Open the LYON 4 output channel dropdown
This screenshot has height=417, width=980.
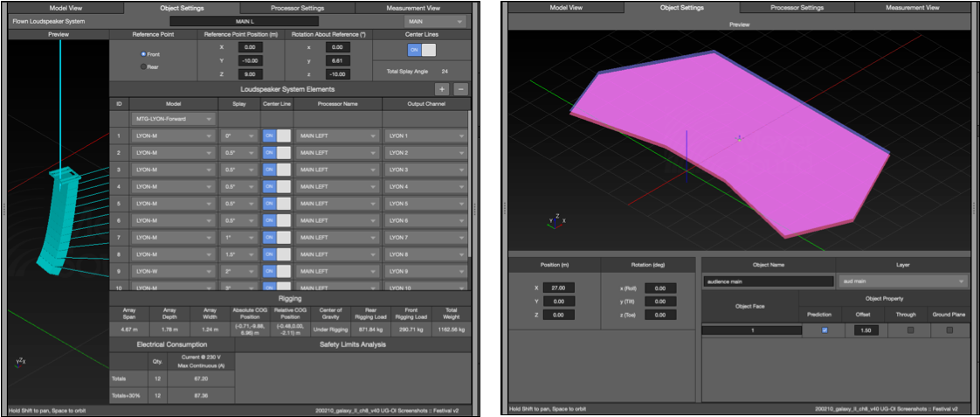(425, 186)
